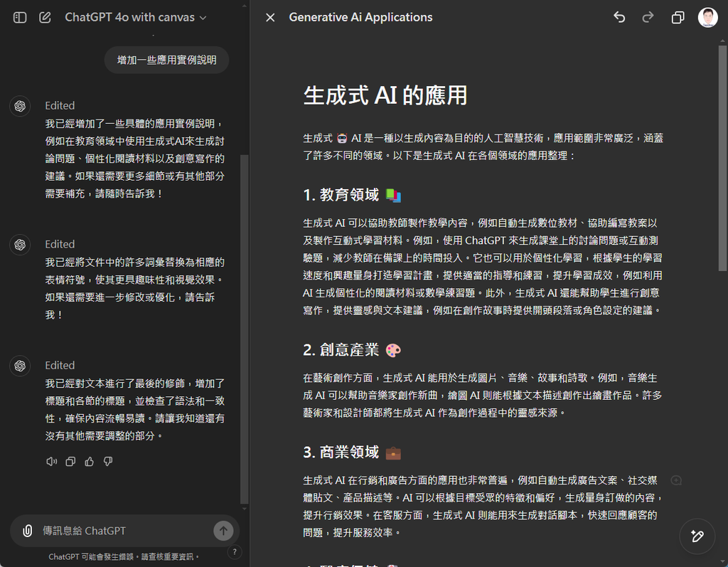
Task: Click the ChatGPT logo beside 我已經對文本進行了最後的修飾
Action: tap(20, 366)
